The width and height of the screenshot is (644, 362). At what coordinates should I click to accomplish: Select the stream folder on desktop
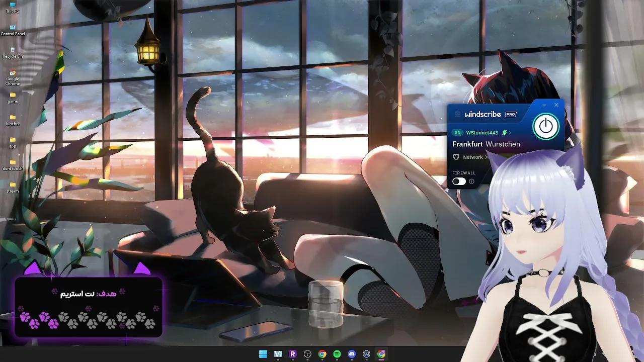pos(13,188)
